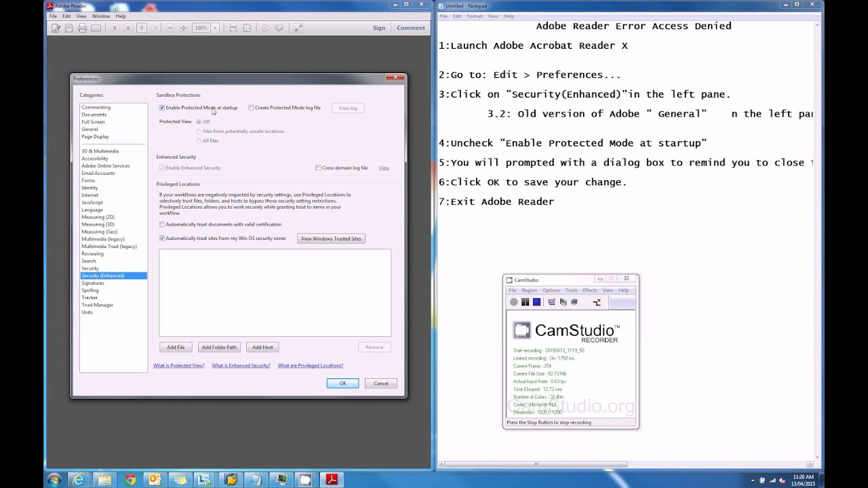
Task: Open Format menu in Notepad
Action: (475, 16)
